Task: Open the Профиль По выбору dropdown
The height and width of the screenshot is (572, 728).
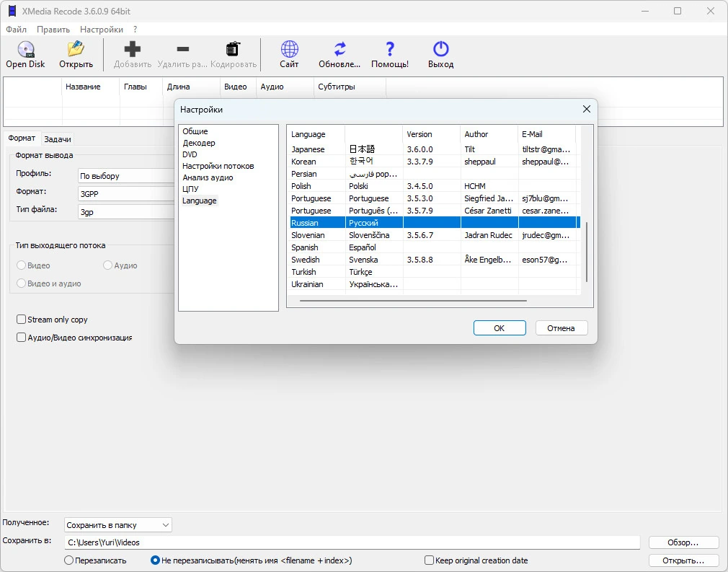Action: click(126, 176)
